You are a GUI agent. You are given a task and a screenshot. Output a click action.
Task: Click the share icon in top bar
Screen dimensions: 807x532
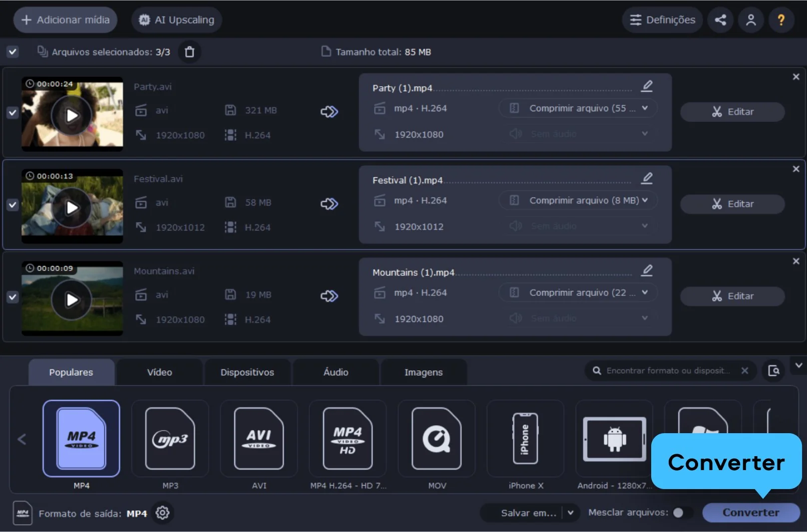(x=720, y=20)
